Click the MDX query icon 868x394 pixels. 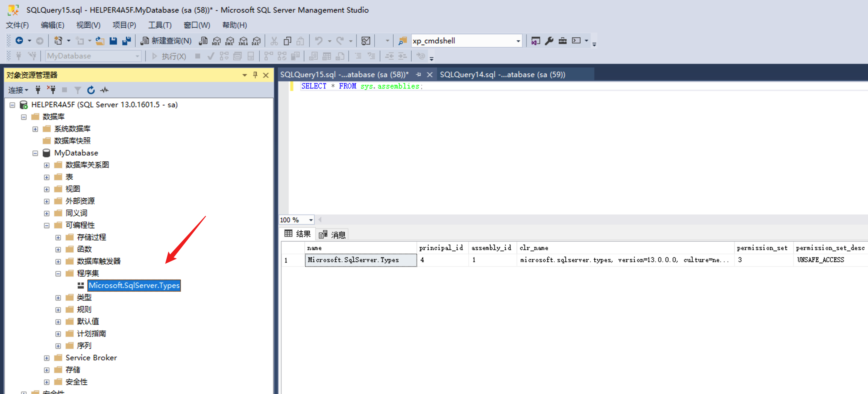click(x=216, y=41)
